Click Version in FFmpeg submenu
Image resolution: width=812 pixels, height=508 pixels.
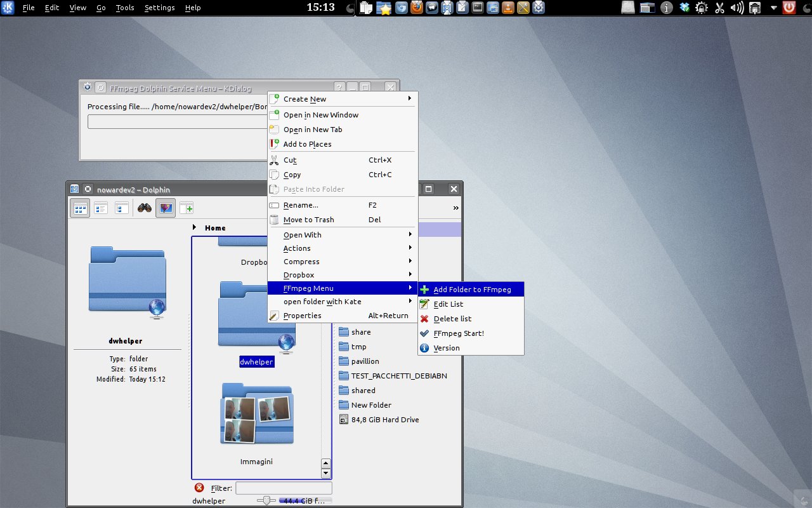471,348
